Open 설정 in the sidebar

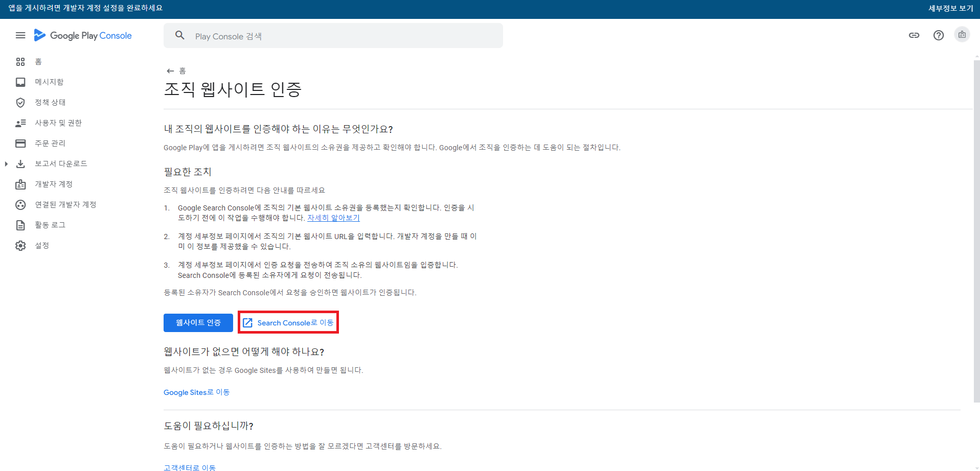(42, 246)
